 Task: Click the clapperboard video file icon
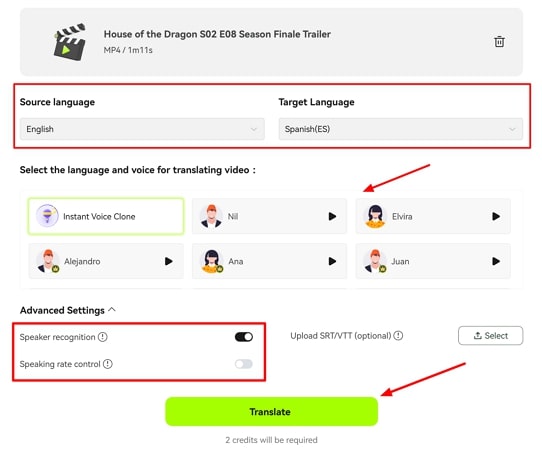[x=69, y=42]
